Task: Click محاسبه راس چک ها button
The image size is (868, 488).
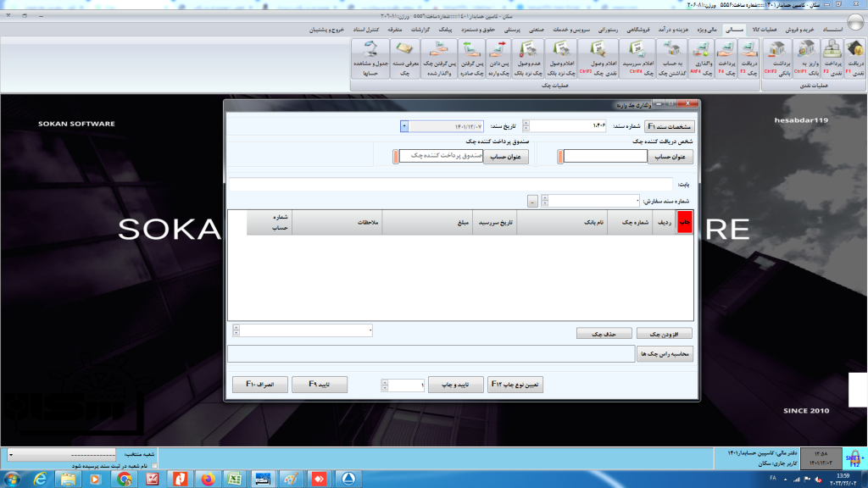Action: (x=665, y=353)
